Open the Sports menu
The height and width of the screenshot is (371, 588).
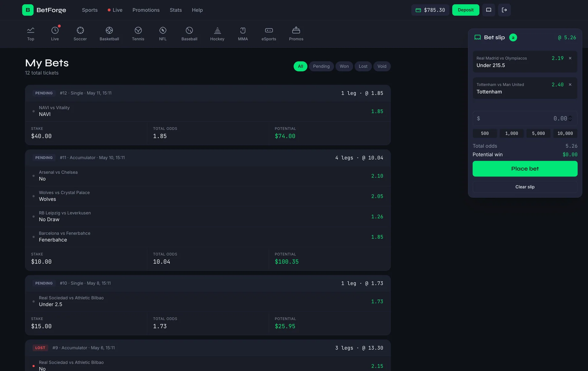coord(90,10)
